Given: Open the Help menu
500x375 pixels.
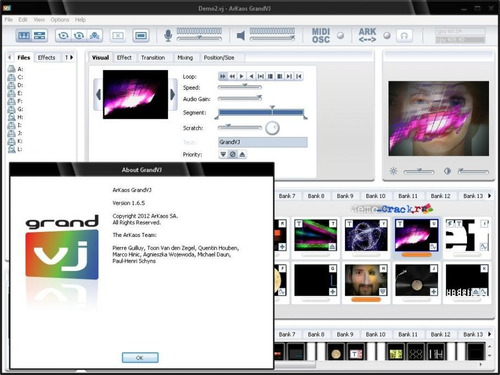Looking at the screenshot, I should pos(80,20).
